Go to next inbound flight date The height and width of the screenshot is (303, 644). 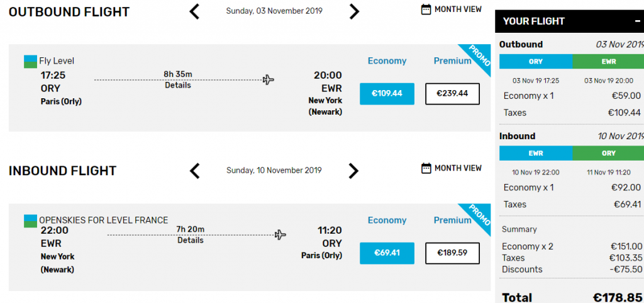pos(353,171)
